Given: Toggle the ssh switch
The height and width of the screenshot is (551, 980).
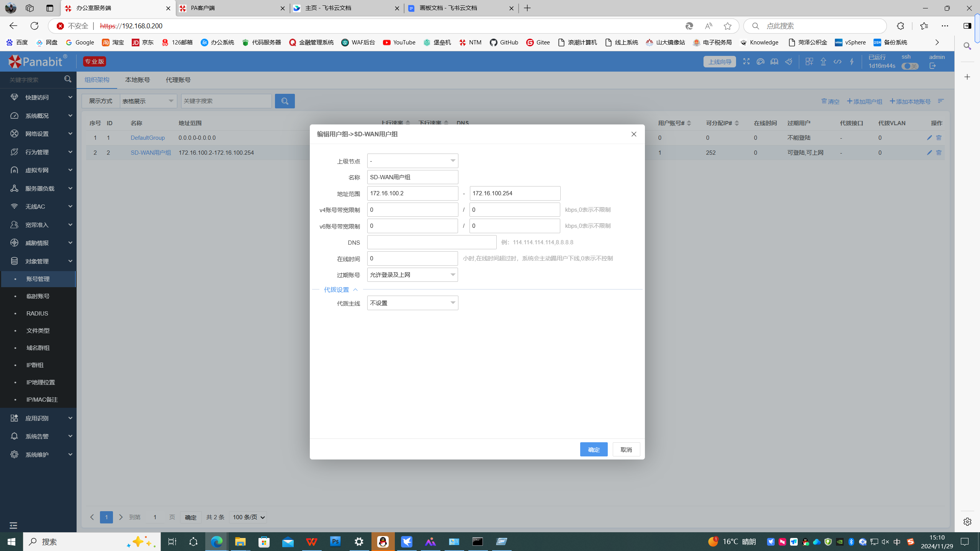Looking at the screenshot, I should [x=910, y=66].
